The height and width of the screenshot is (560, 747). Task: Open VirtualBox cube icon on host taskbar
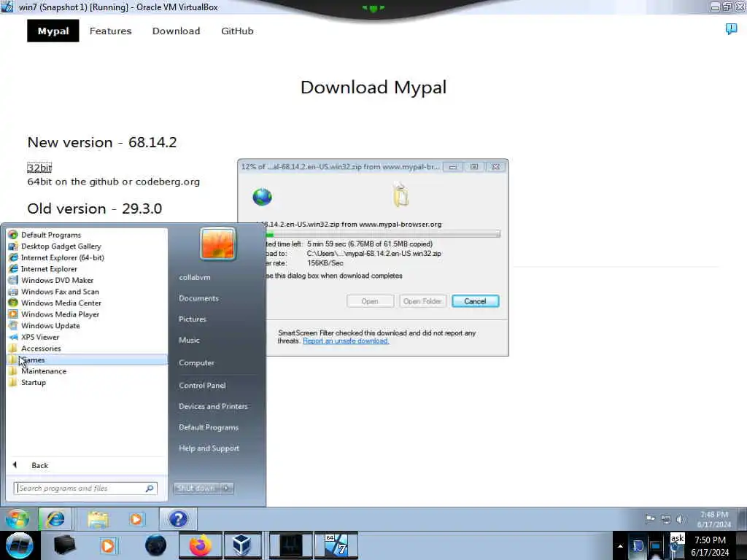pos(242,545)
